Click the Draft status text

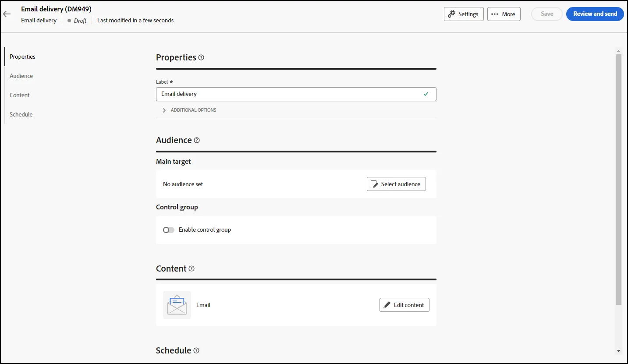tap(80, 21)
